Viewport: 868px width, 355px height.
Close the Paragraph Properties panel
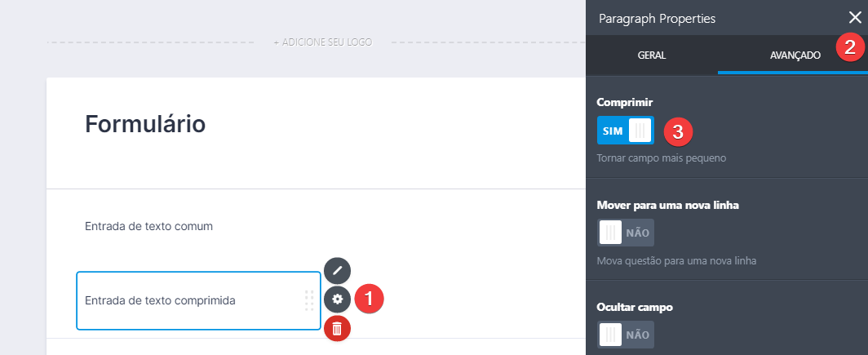pos(855,18)
